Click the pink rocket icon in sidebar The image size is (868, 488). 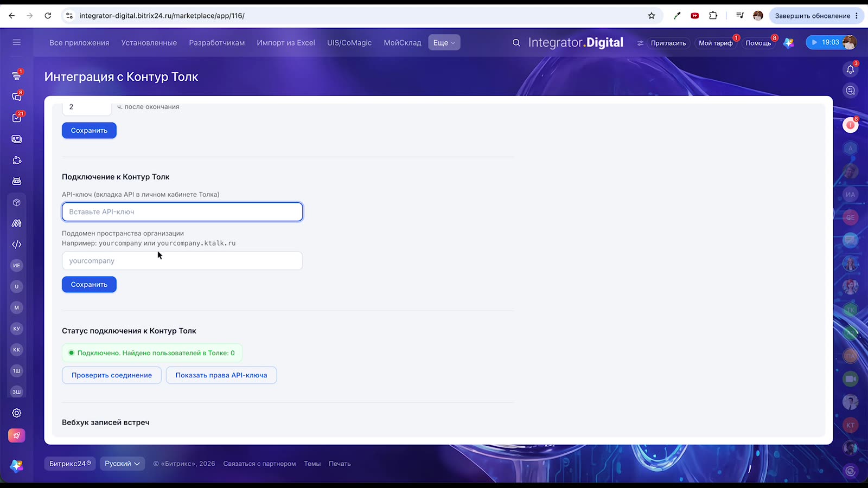17,435
